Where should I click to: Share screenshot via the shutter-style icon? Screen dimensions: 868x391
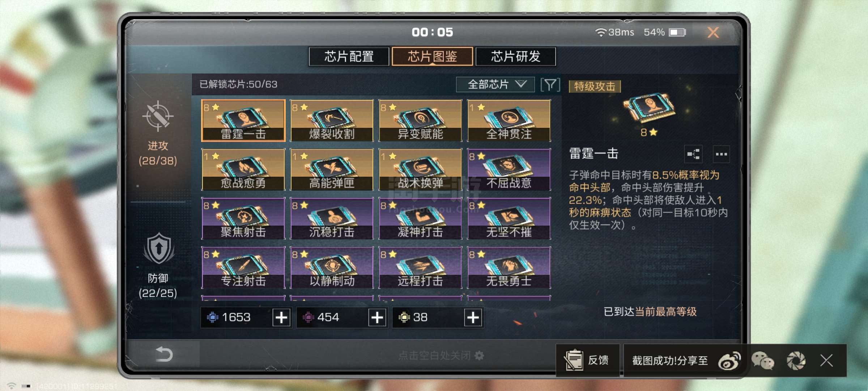[x=796, y=361]
